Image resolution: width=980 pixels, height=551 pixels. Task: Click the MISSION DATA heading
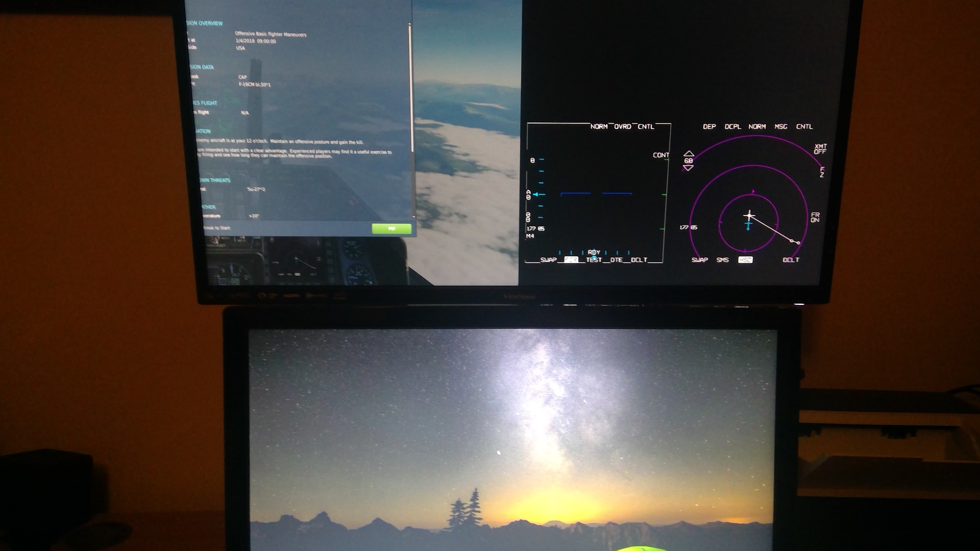click(202, 67)
